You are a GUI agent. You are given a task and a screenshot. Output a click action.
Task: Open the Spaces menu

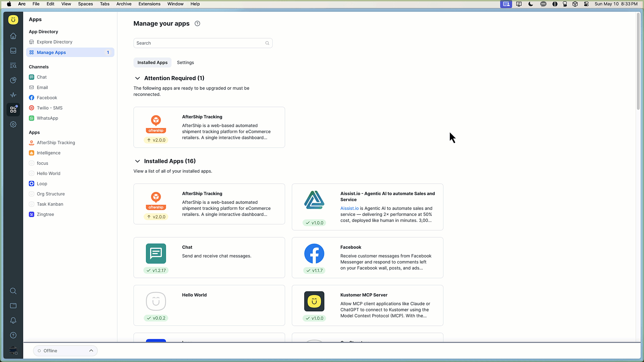click(86, 4)
